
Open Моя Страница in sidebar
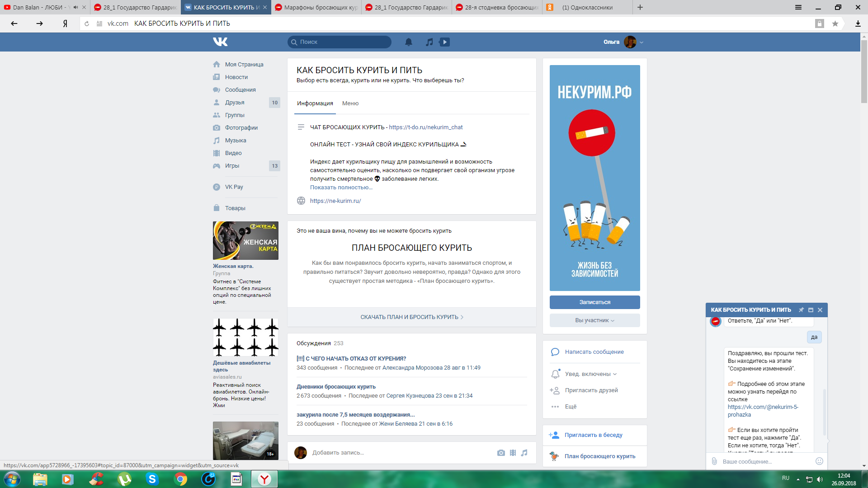[244, 65]
